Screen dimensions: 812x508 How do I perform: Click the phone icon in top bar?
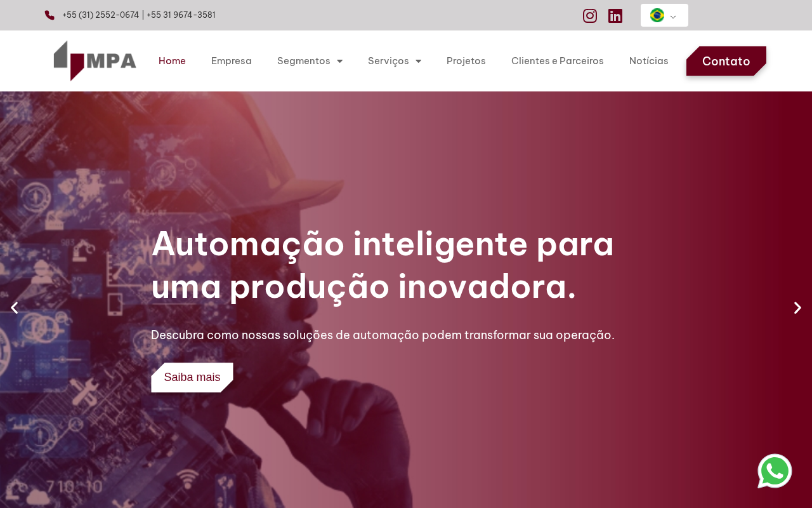coord(49,15)
